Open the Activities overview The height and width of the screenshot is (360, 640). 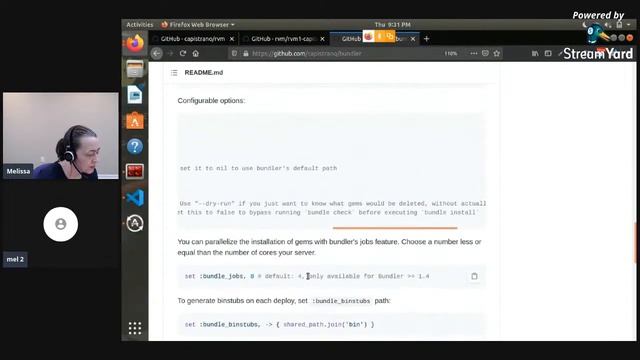[140, 24]
